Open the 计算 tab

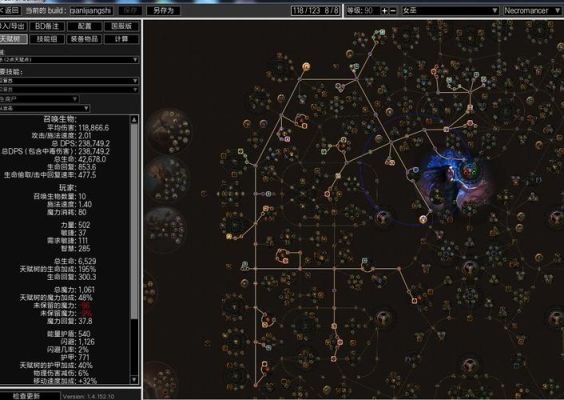click(x=122, y=39)
